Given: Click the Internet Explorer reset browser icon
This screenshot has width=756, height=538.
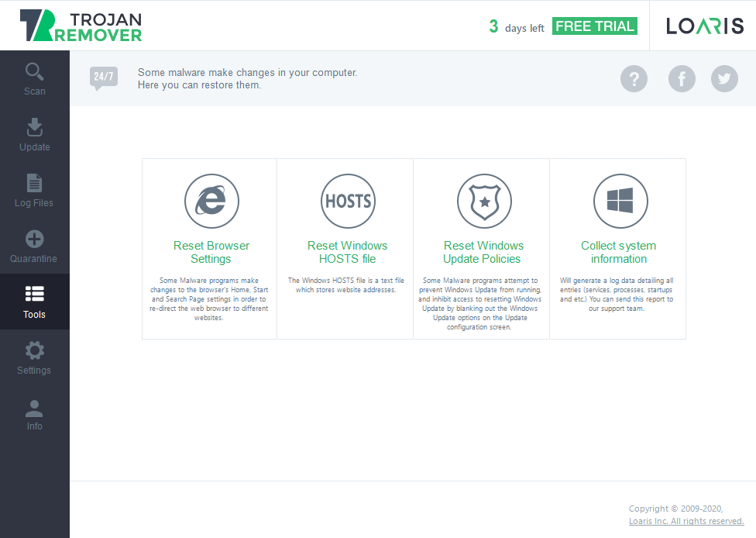Looking at the screenshot, I should point(211,202).
